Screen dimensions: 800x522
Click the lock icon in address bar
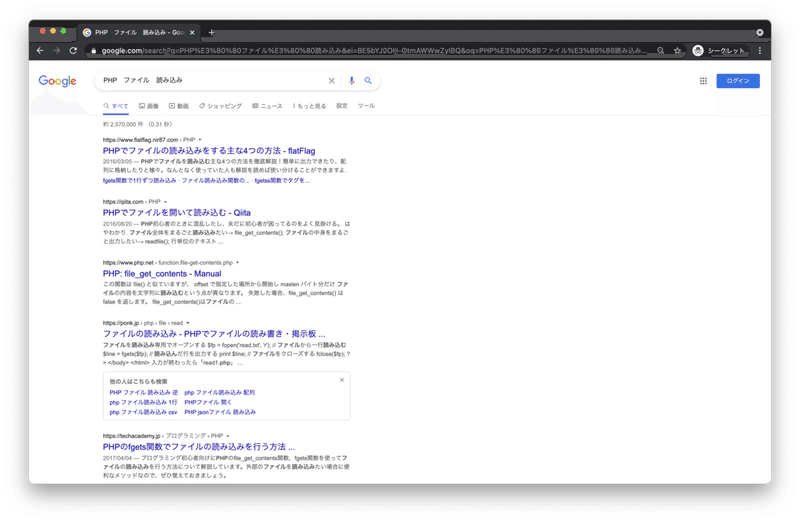coord(93,51)
